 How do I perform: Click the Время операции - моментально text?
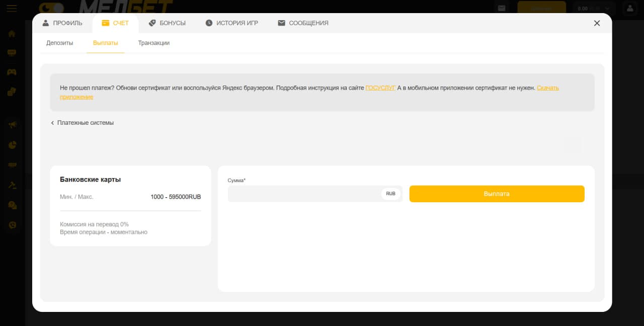[x=104, y=232]
